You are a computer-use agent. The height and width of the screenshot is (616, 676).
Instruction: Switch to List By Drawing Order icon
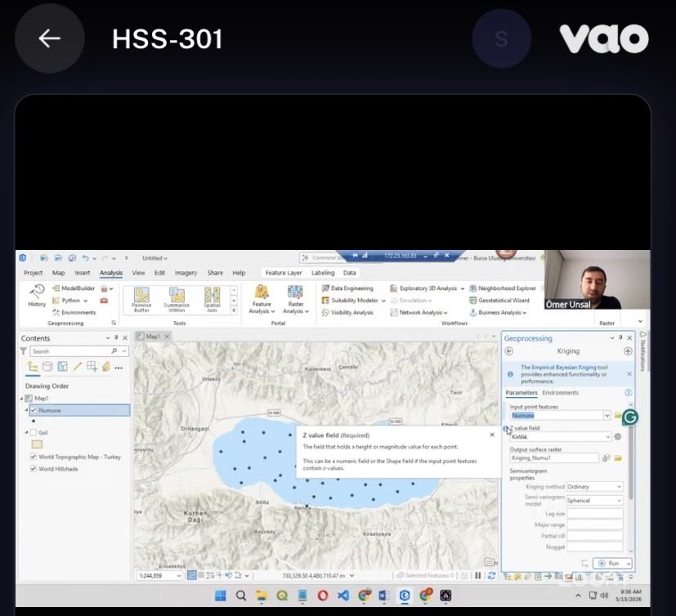tap(33, 367)
